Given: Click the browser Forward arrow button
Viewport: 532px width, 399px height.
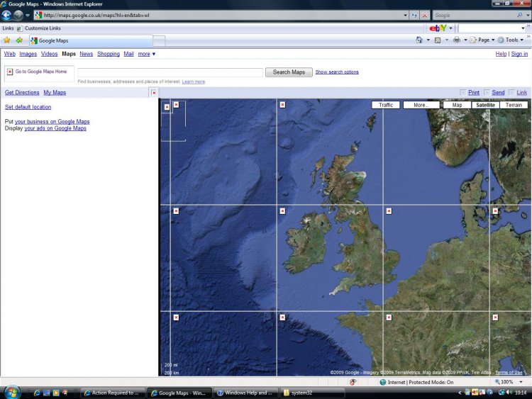Looking at the screenshot, I should pos(18,16).
